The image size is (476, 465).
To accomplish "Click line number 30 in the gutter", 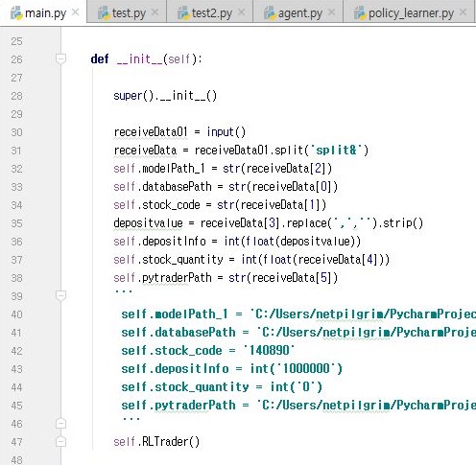I will point(16,132).
